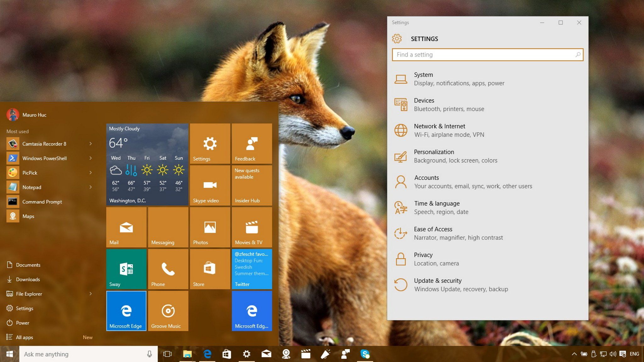
Task: Show hidden system tray icons chevron
Action: (x=574, y=354)
